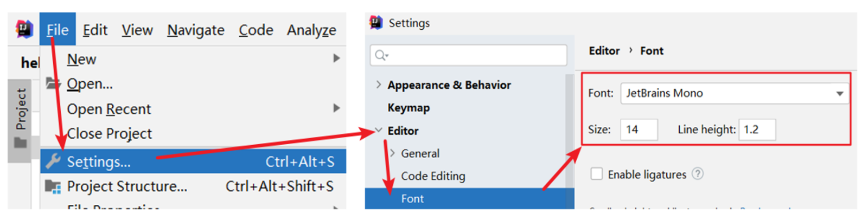
Task: Open the Navigate menu
Action: click(196, 30)
